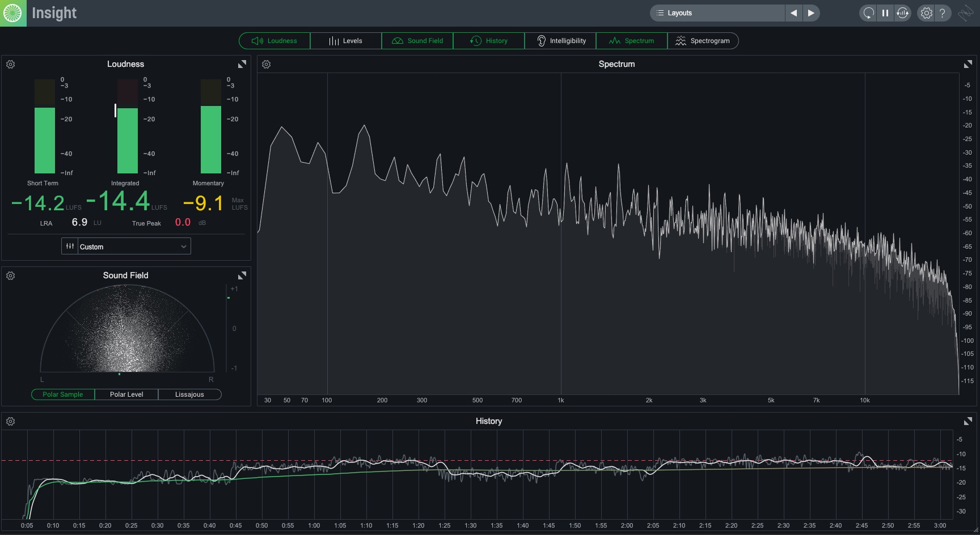Click the Loudness panel title

pyautogui.click(x=125, y=64)
